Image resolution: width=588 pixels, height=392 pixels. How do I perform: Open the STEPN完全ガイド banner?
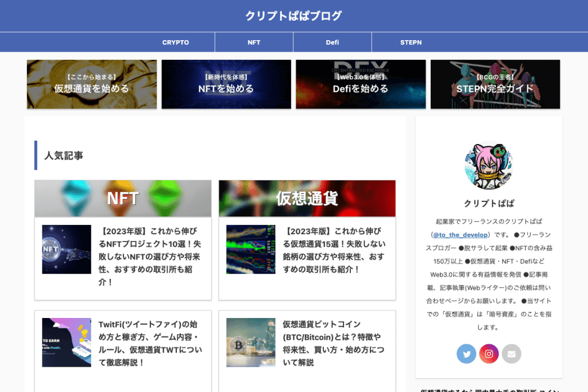tap(495, 84)
